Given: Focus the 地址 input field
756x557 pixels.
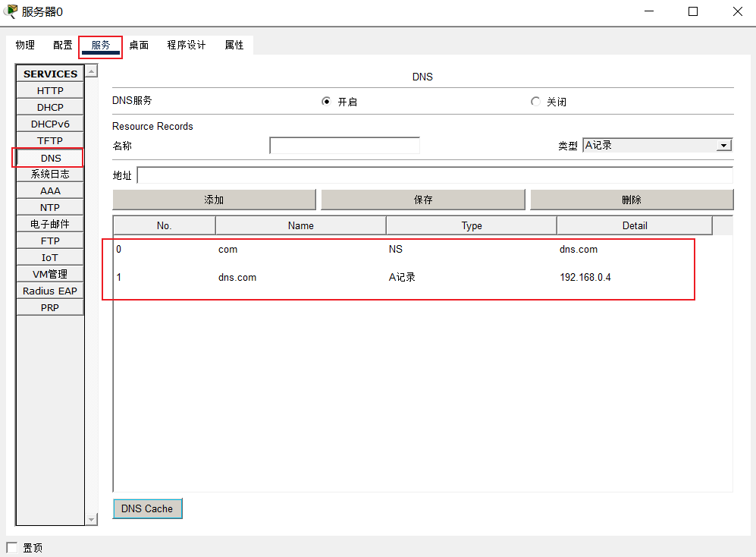Looking at the screenshot, I should (x=435, y=175).
